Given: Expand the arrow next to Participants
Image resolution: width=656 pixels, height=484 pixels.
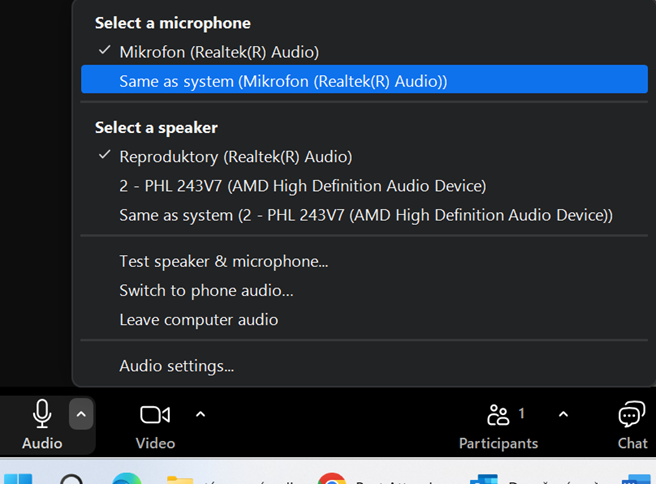Looking at the screenshot, I should click(x=563, y=414).
